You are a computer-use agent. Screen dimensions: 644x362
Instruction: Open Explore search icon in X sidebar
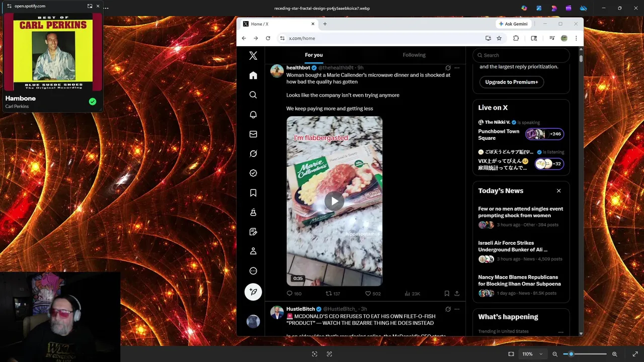click(253, 95)
